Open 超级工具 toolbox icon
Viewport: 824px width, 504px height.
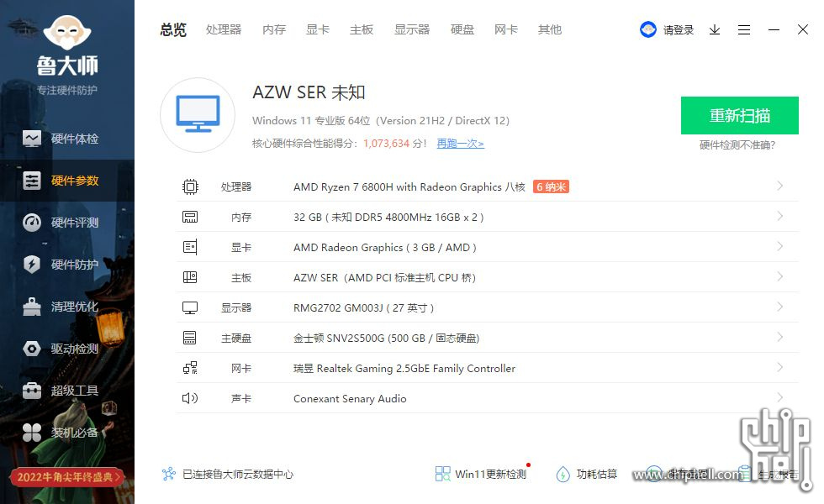32,391
